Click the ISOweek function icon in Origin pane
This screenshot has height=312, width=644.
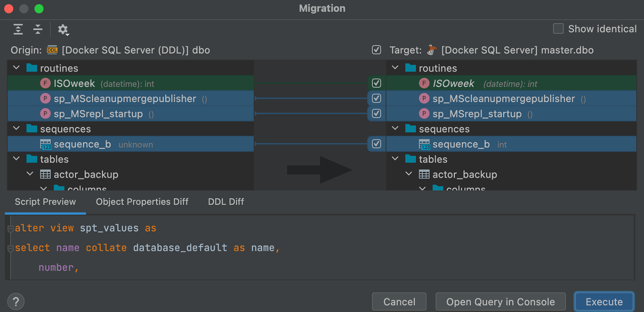[45, 84]
